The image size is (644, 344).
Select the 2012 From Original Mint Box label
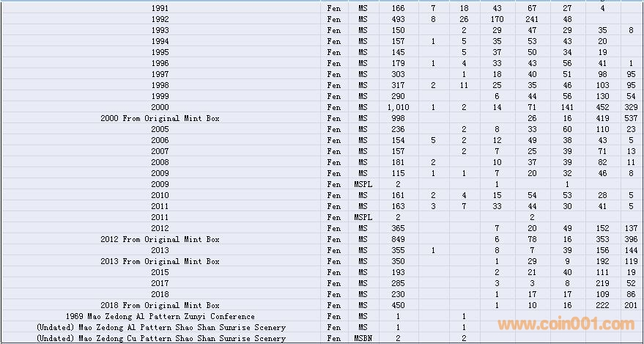pyautogui.click(x=160, y=239)
